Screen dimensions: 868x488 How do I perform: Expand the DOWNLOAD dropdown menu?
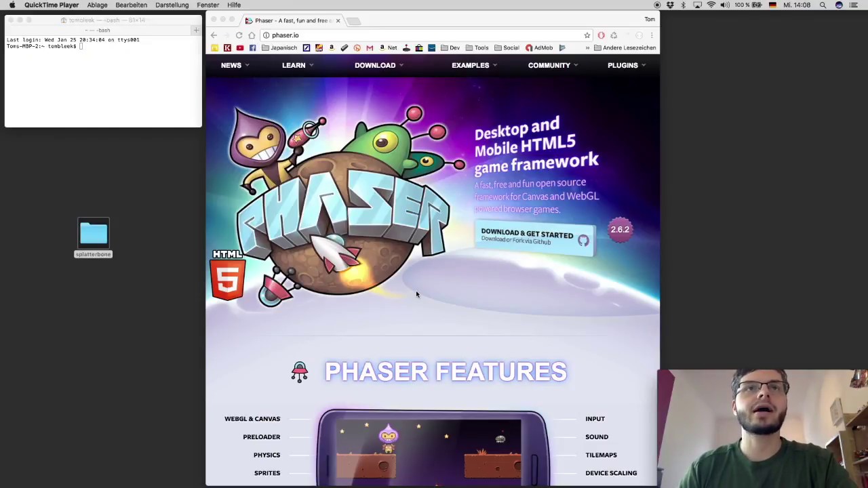click(378, 65)
